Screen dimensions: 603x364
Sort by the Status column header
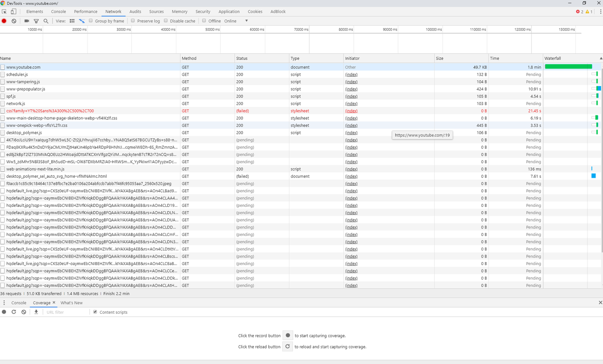pyautogui.click(x=261, y=58)
